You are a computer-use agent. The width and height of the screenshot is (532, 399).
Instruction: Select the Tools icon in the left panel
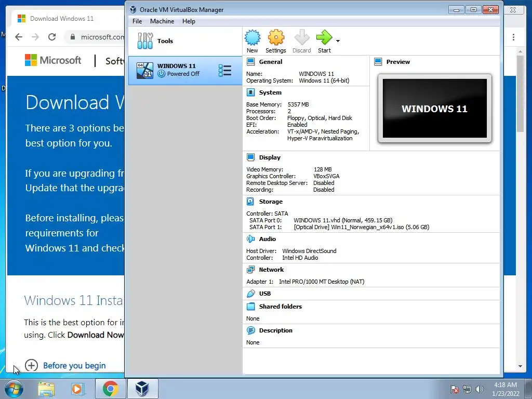coord(145,41)
